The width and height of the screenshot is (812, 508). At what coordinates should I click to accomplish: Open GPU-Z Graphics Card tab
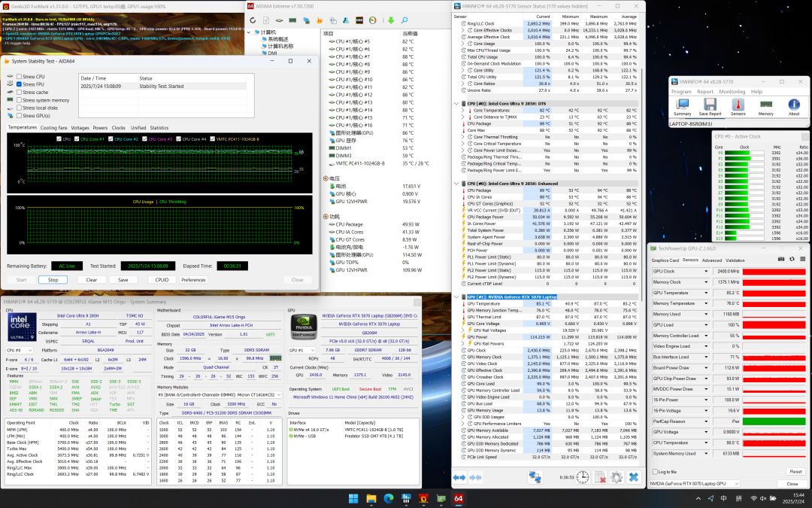(665, 260)
